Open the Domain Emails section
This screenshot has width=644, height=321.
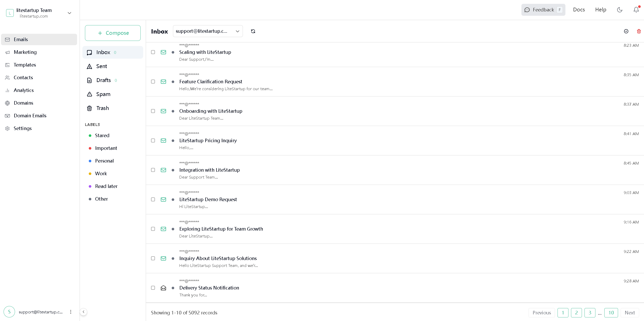coord(30,116)
